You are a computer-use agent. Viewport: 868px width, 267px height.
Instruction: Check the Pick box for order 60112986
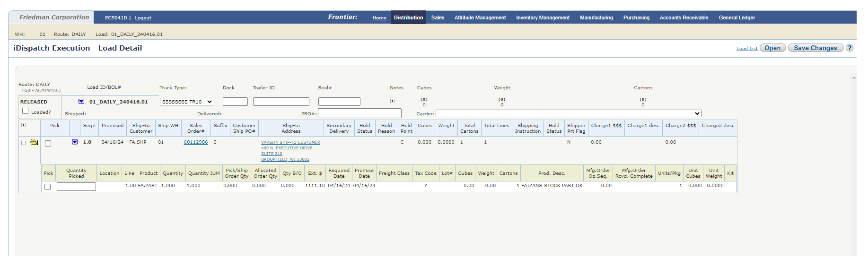(48, 143)
